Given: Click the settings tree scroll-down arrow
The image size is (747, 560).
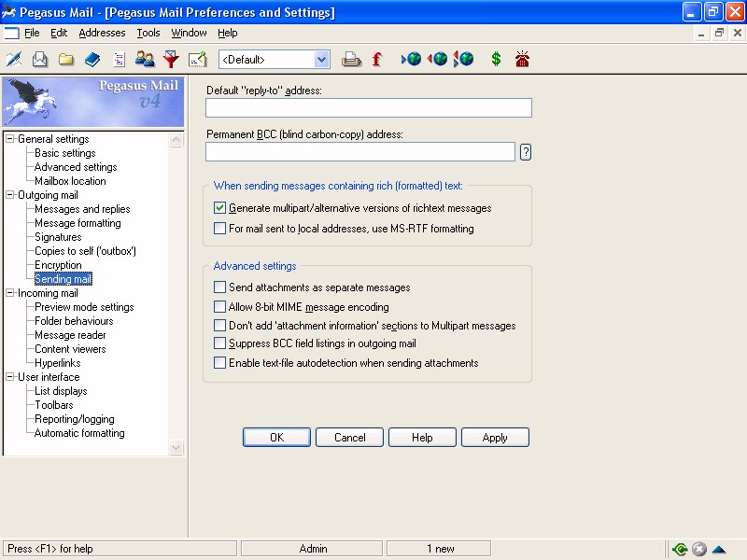Looking at the screenshot, I should tap(176, 448).
